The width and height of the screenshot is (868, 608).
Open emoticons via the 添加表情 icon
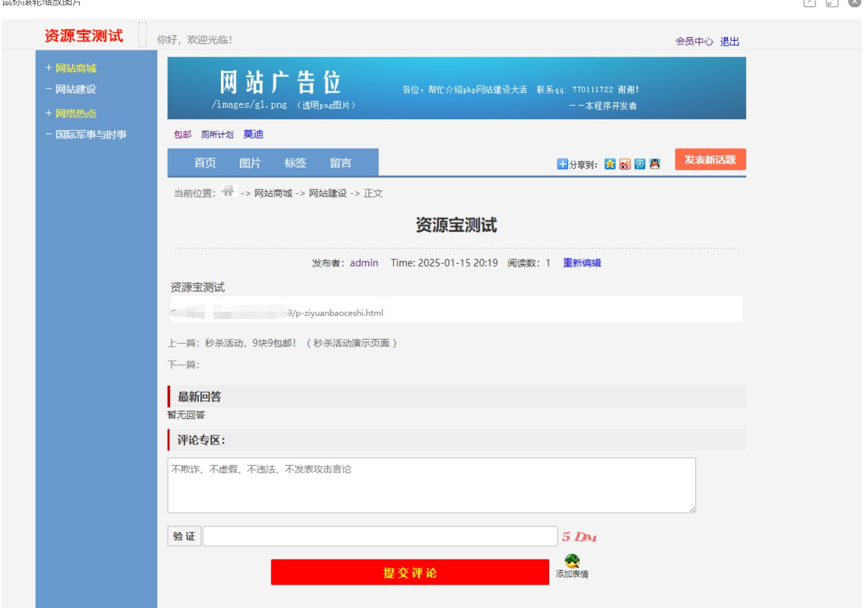pyautogui.click(x=573, y=562)
